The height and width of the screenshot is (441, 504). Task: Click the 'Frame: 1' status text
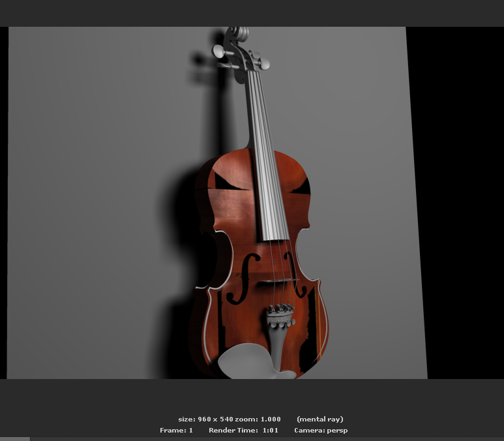176,431
